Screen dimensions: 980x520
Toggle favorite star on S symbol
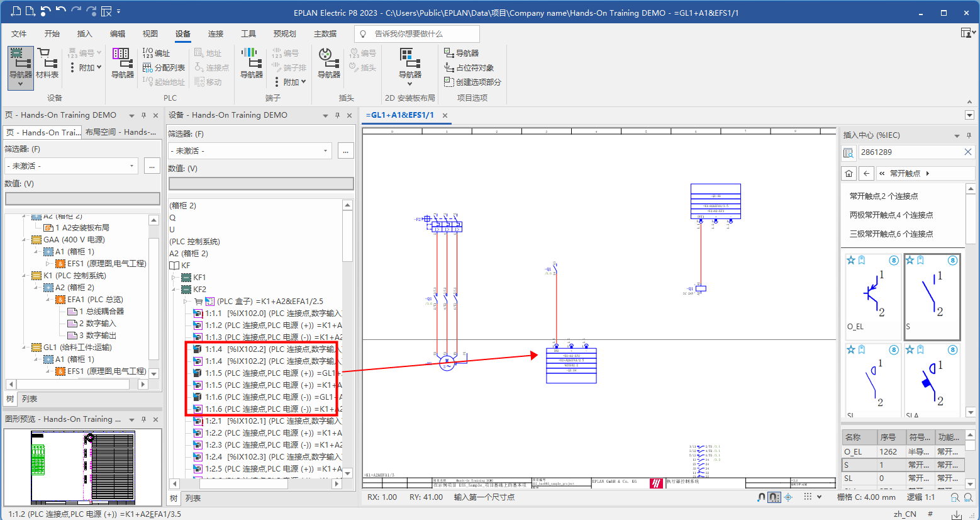910,260
